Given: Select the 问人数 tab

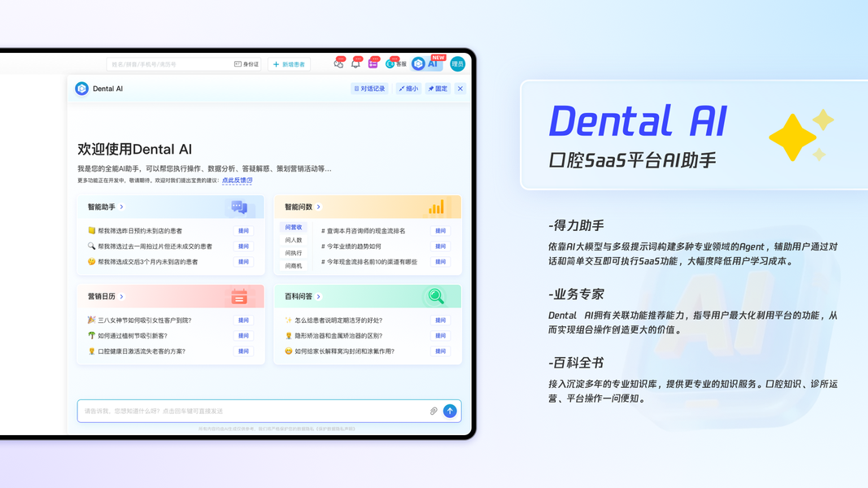Looking at the screenshot, I should tap(294, 240).
